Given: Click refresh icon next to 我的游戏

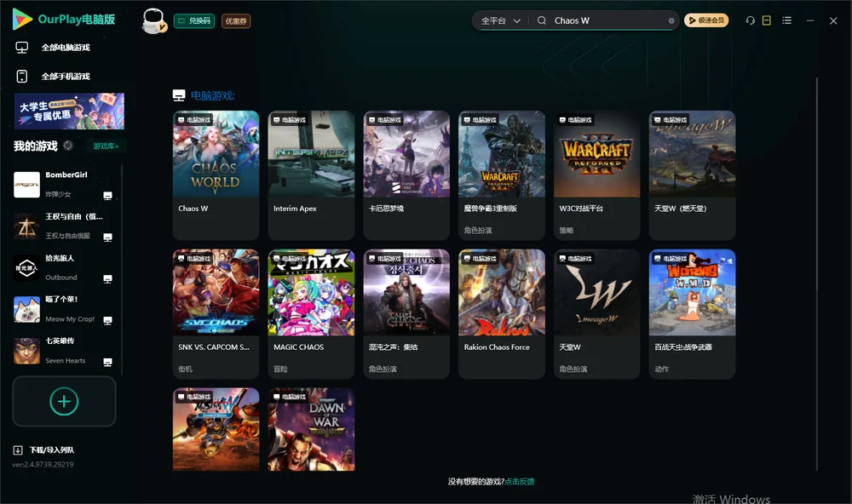Looking at the screenshot, I should [68, 146].
